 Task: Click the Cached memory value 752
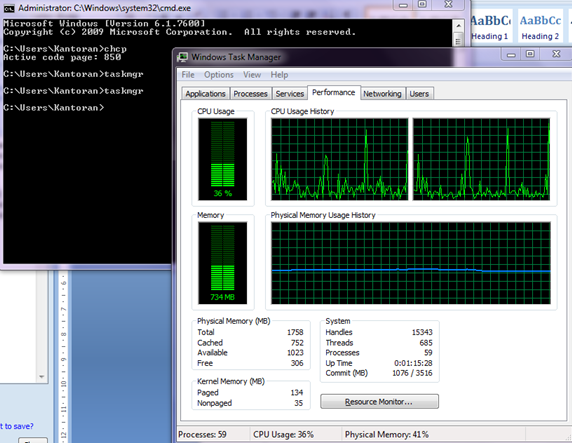(297, 343)
